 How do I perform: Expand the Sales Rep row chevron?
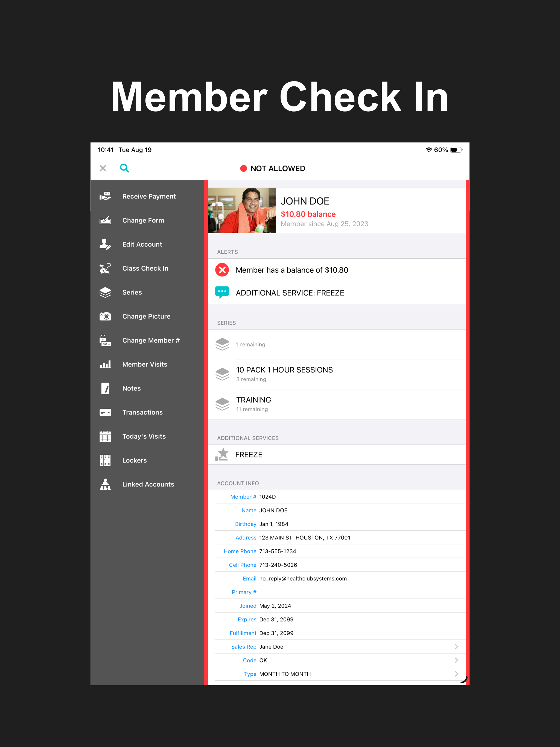pyautogui.click(x=456, y=646)
